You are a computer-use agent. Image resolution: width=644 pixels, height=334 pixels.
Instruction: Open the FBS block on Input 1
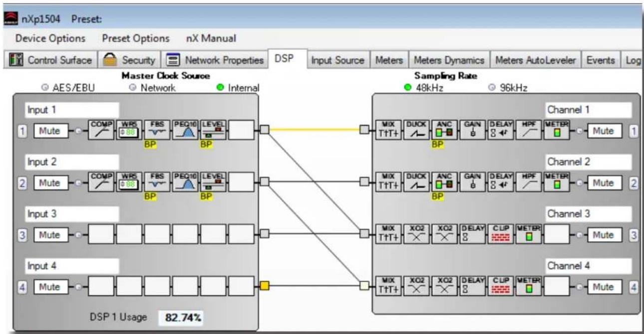(x=158, y=130)
